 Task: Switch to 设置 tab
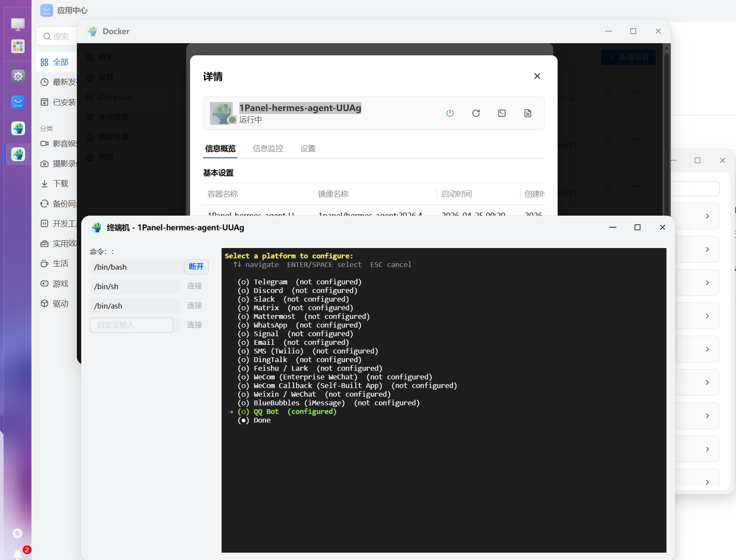tap(308, 149)
